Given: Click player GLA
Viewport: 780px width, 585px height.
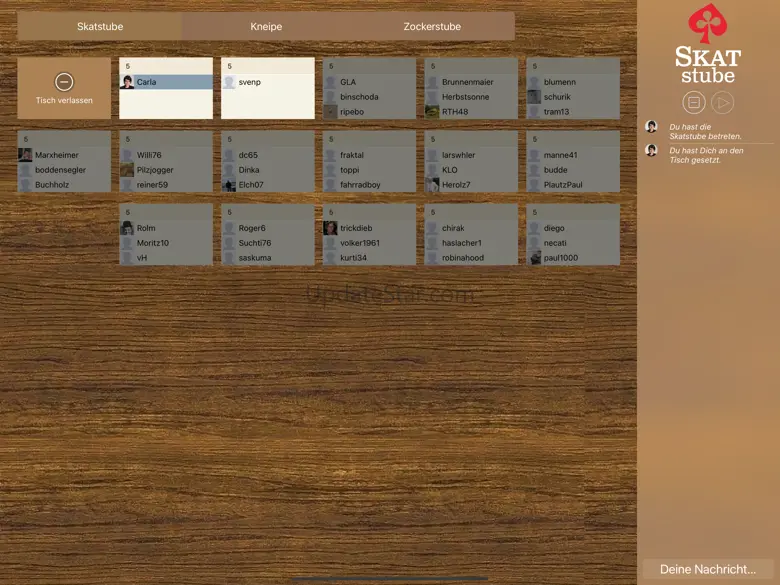Looking at the screenshot, I should tap(370, 82).
